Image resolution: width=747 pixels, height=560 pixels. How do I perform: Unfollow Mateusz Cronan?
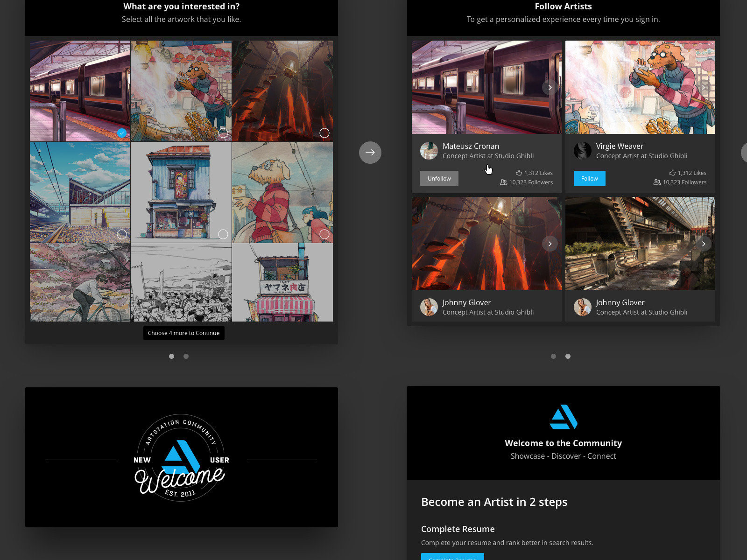(x=439, y=178)
